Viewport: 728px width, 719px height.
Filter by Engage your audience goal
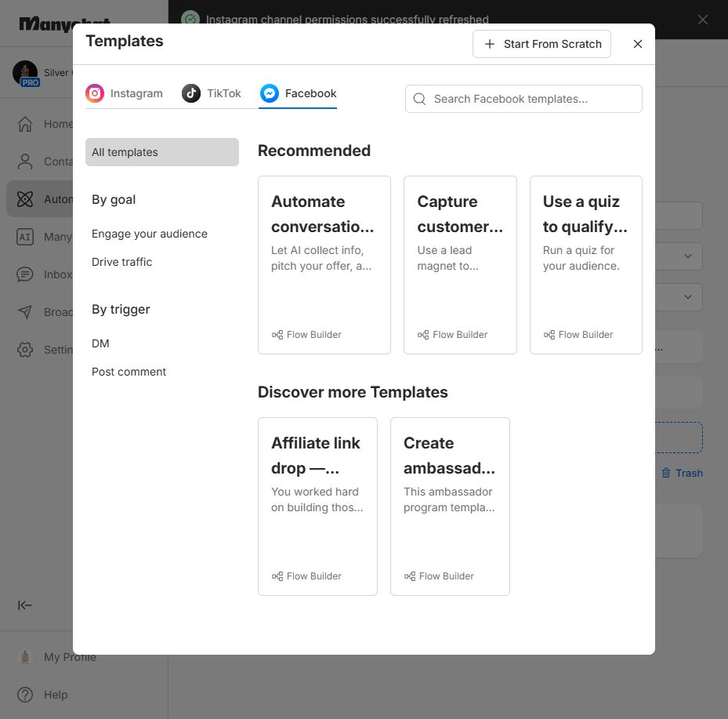(x=150, y=234)
